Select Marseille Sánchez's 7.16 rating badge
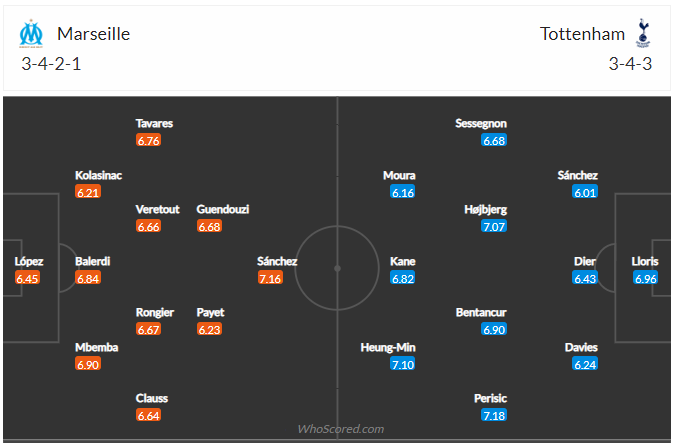674x443 pixels. tap(270, 278)
